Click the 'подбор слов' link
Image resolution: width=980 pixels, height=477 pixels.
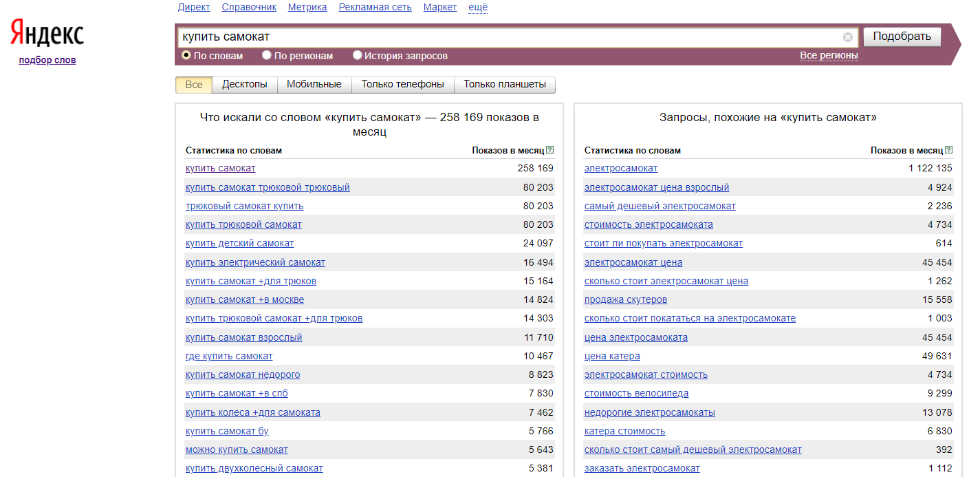pyautogui.click(x=47, y=60)
